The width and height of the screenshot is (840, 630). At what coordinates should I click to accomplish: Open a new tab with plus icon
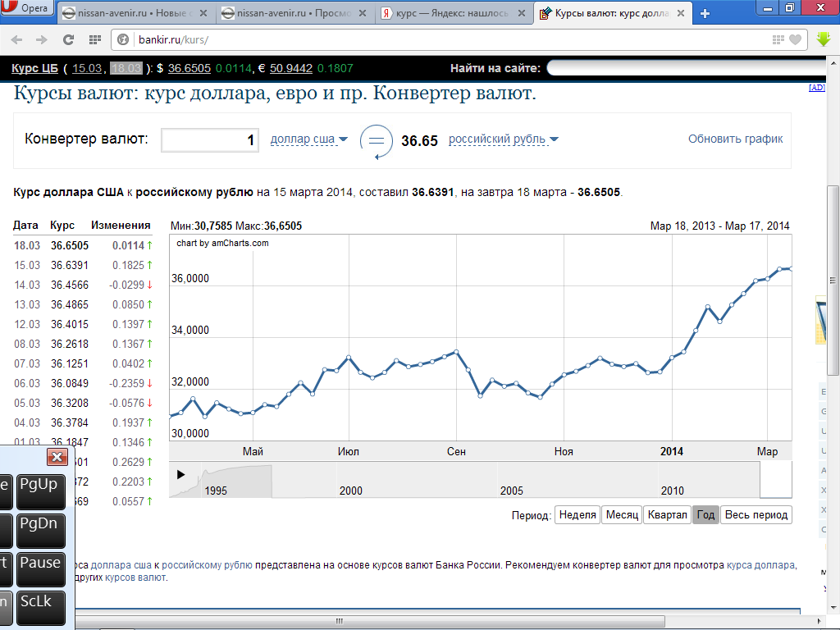(705, 13)
